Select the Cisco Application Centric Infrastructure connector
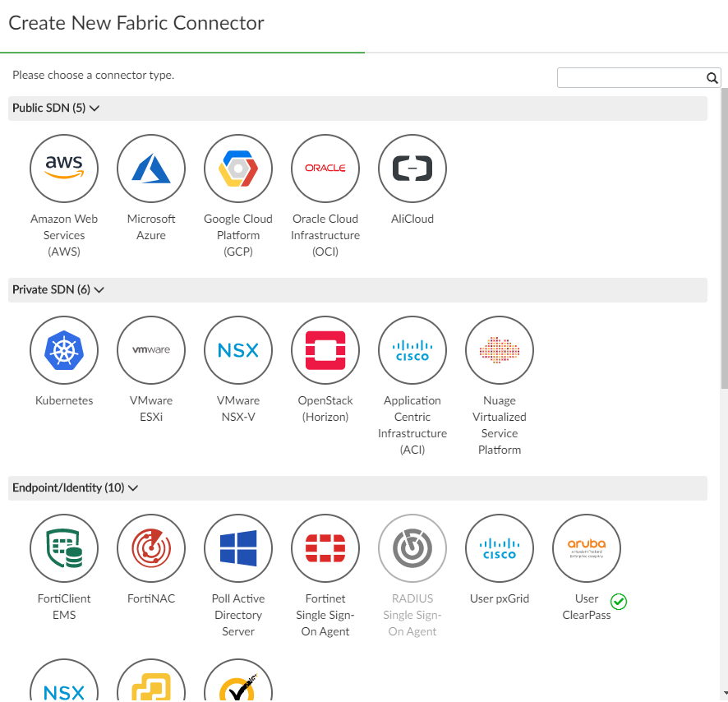 pos(412,350)
